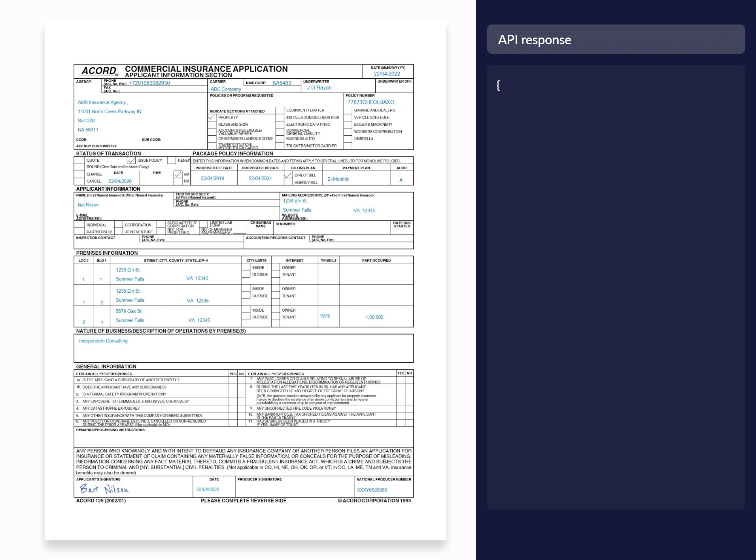
Task: Select the Suit 200 address line
Action: click(86, 121)
